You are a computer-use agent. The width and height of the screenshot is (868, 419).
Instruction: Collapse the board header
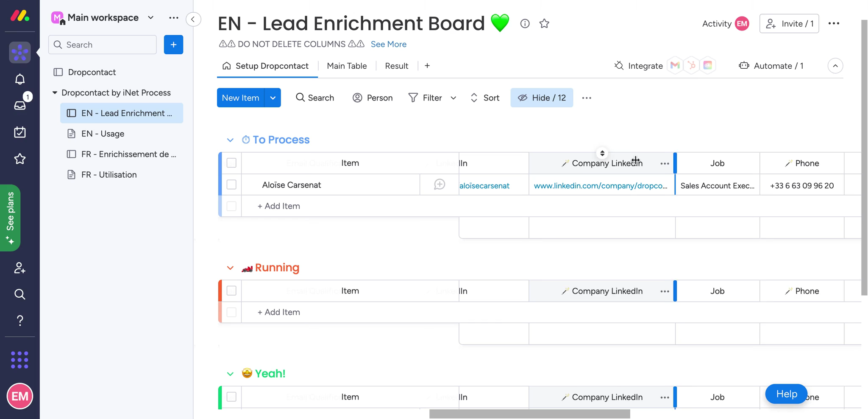tap(835, 66)
